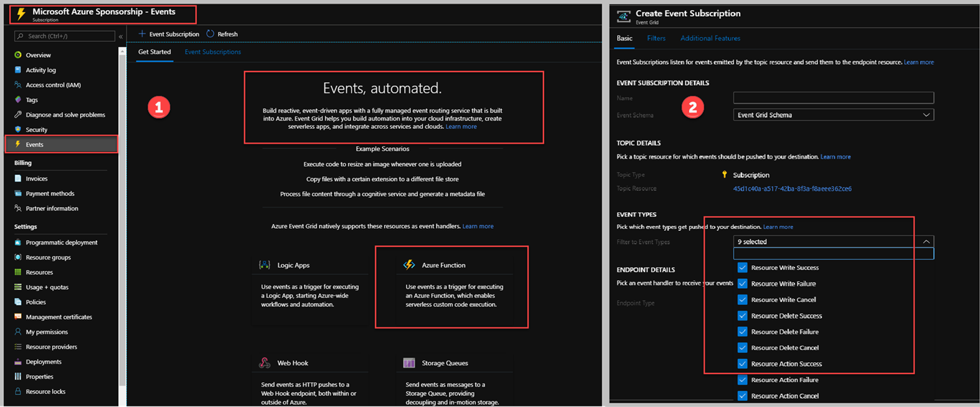Open Diagnose and solve problems wrench icon
The height and width of the screenshot is (407, 980).
pyautogui.click(x=18, y=115)
